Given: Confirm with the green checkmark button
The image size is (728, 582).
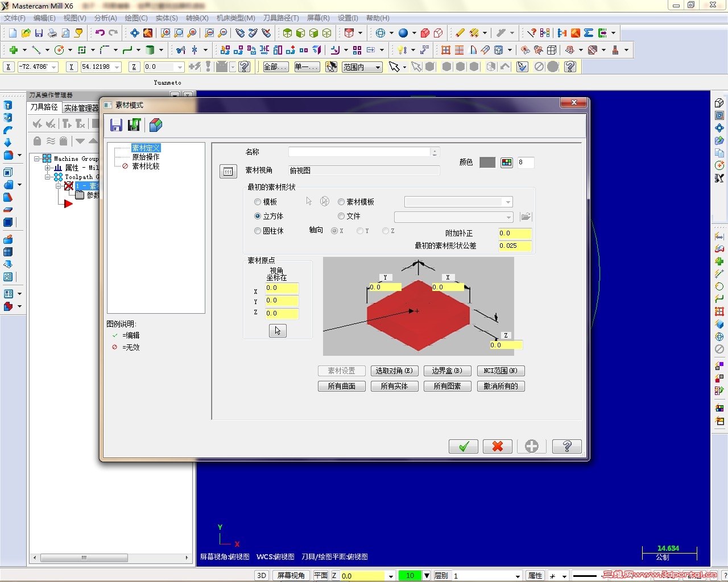Looking at the screenshot, I should 463,446.
